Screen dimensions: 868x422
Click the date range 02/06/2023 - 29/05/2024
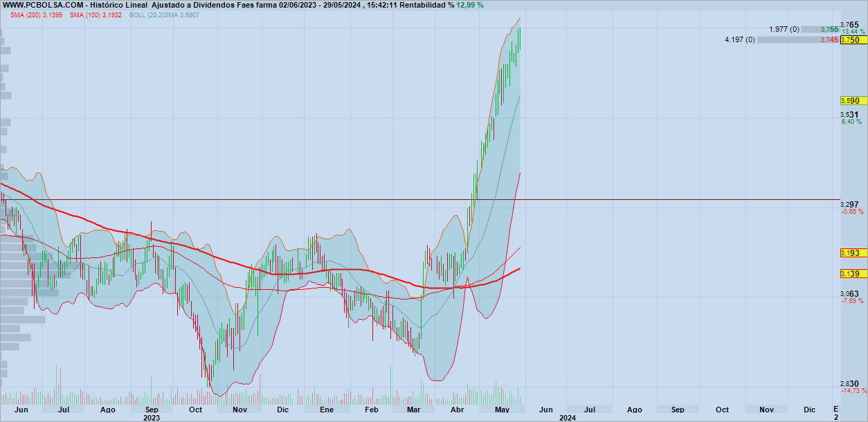(318, 6)
